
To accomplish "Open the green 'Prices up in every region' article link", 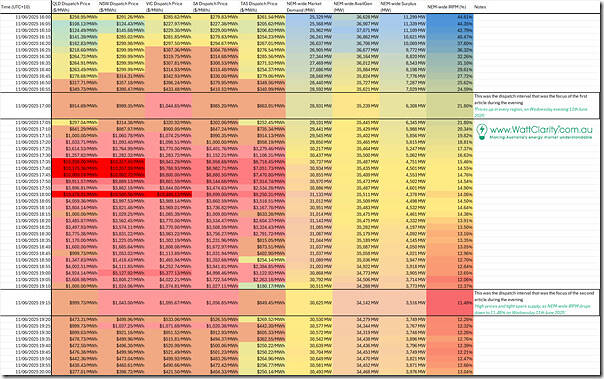I will pos(531,112).
